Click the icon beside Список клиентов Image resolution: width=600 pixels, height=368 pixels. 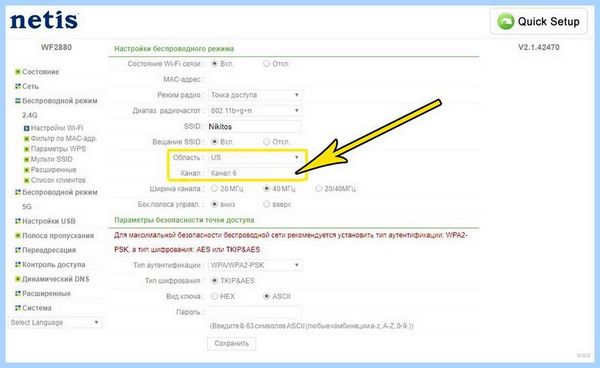(26, 180)
